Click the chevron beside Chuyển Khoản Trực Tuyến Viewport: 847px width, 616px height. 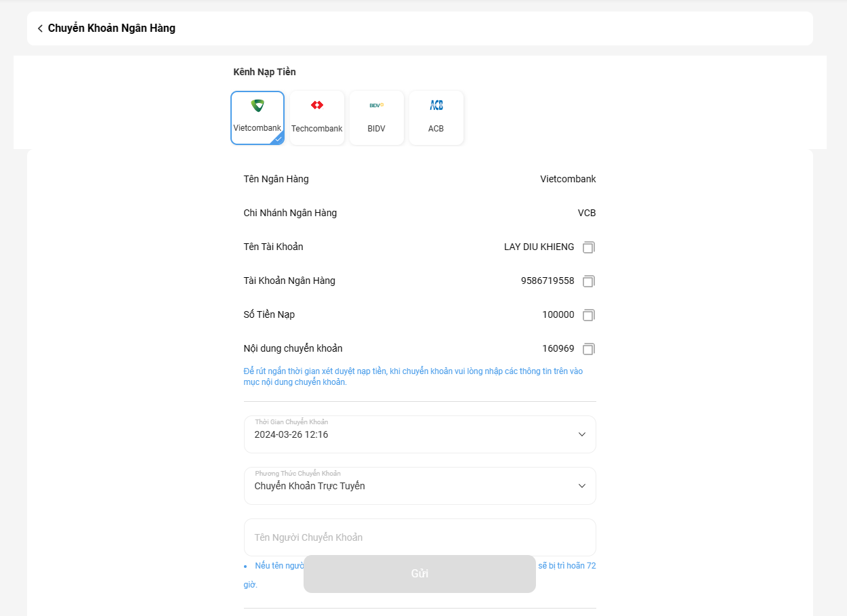pos(581,486)
